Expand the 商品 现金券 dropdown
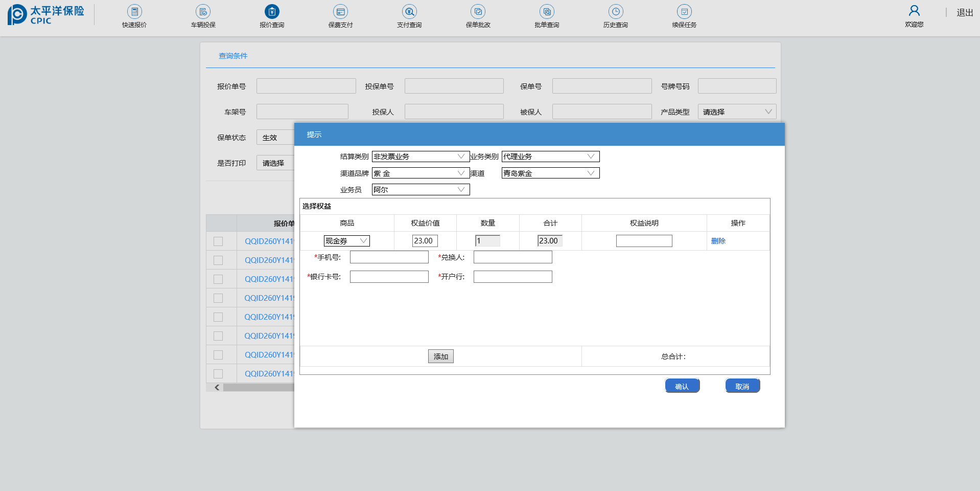980x491 pixels. (346, 241)
